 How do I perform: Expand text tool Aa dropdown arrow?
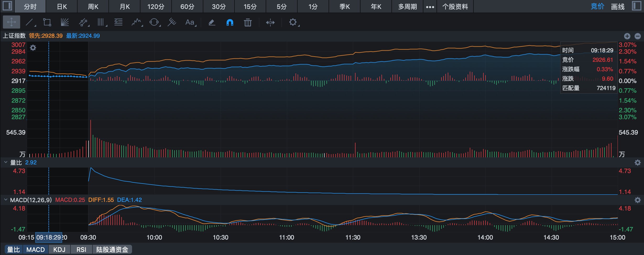pyautogui.click(x=195, y=26)
